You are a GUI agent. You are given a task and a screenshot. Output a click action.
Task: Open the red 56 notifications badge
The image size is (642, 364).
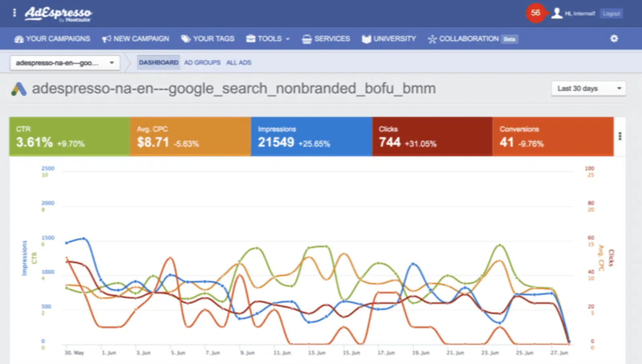pyautogui.click(x=535, y=13)
